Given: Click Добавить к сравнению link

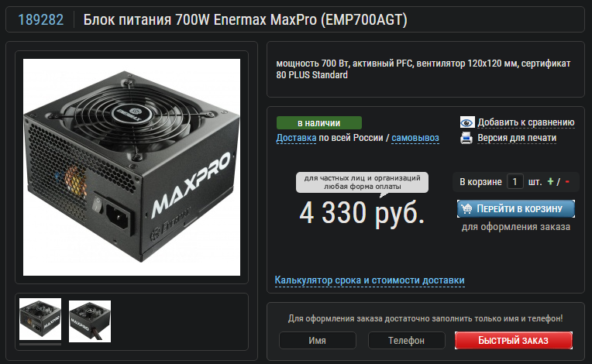Looking at the screenshot, I should coord(526,122).
